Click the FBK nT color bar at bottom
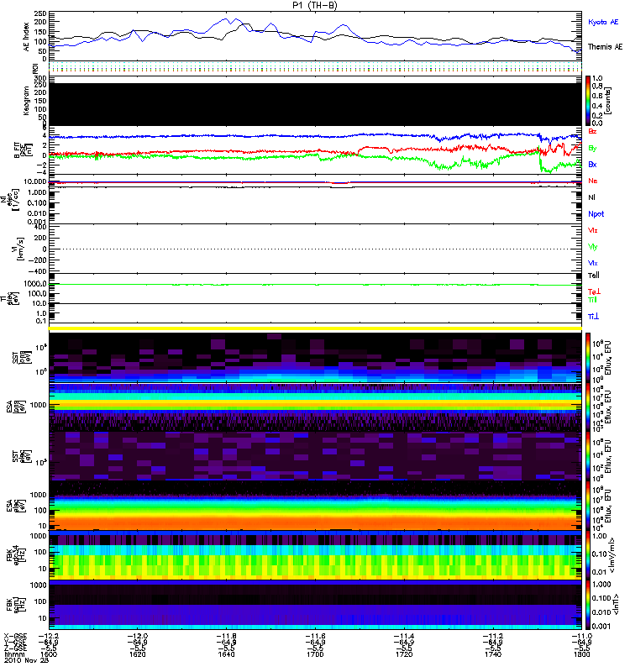The image size is (630, 672). pos(588,605)
